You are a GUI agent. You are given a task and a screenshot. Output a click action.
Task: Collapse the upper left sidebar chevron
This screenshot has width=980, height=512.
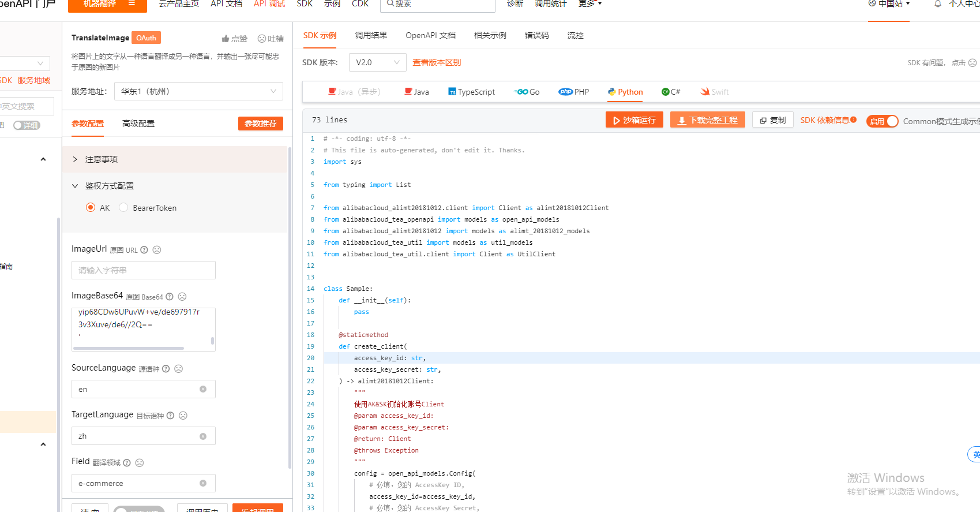(43, 159)
